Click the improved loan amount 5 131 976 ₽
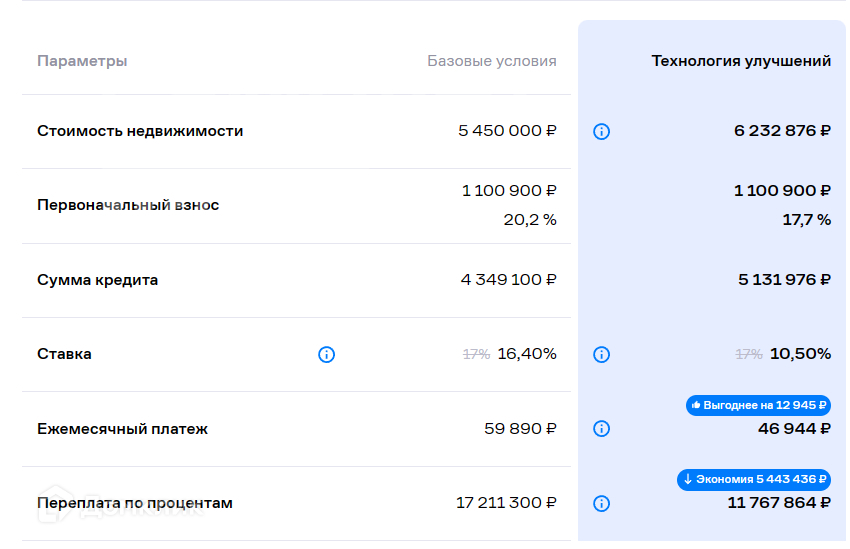850x549 pixels. [x=784, y=280]
